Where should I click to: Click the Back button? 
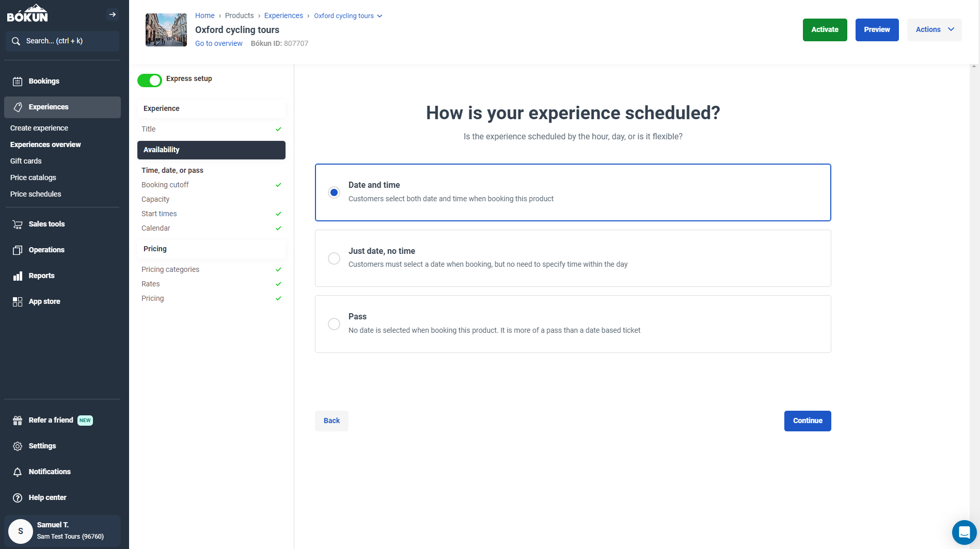331,421
